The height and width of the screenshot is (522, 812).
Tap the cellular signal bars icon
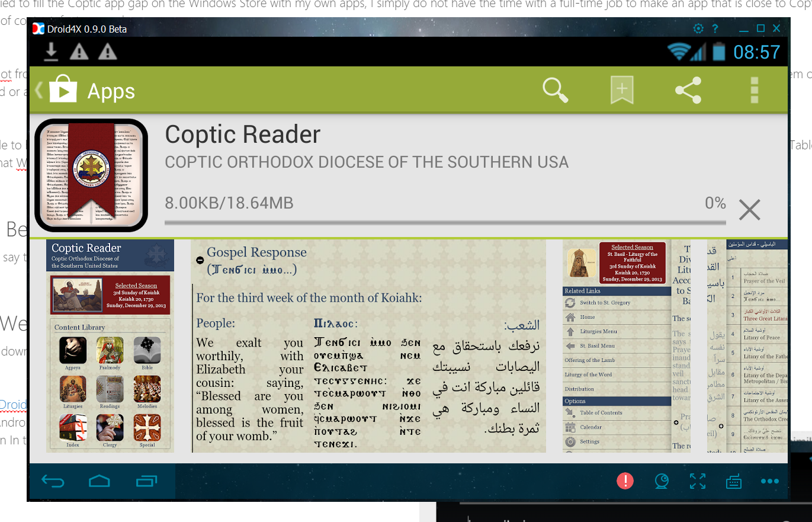point(699,52)
